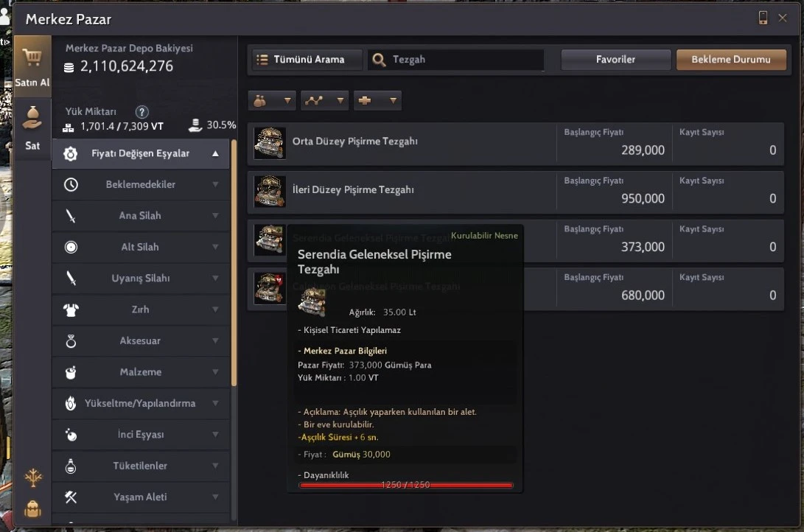Switch to the Sat sell tab
This screenshot has height=532, width=804.
pos(32,129)
